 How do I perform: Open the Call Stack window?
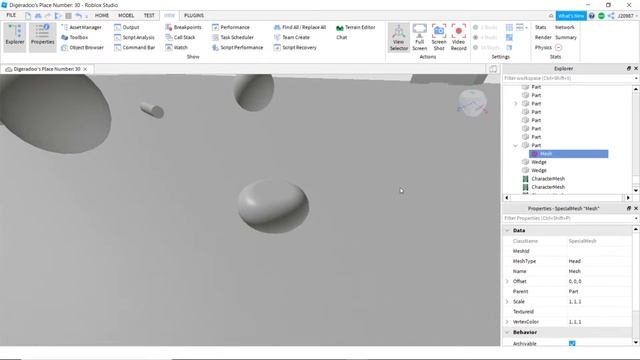pos(180,38)
